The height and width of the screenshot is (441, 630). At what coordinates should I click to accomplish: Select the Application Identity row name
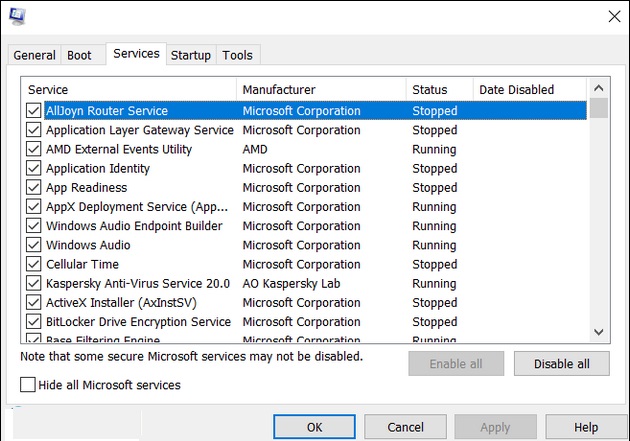pos(98,169)
